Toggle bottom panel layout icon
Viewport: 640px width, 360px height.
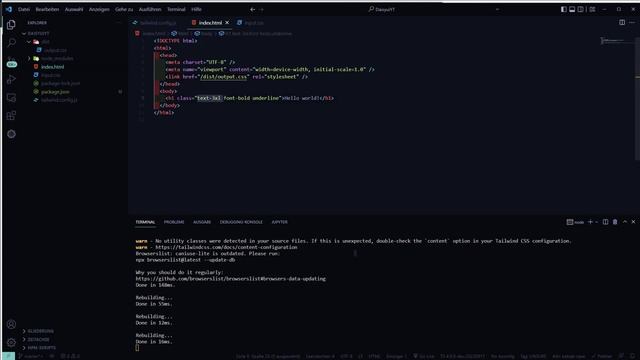point(572,9)
